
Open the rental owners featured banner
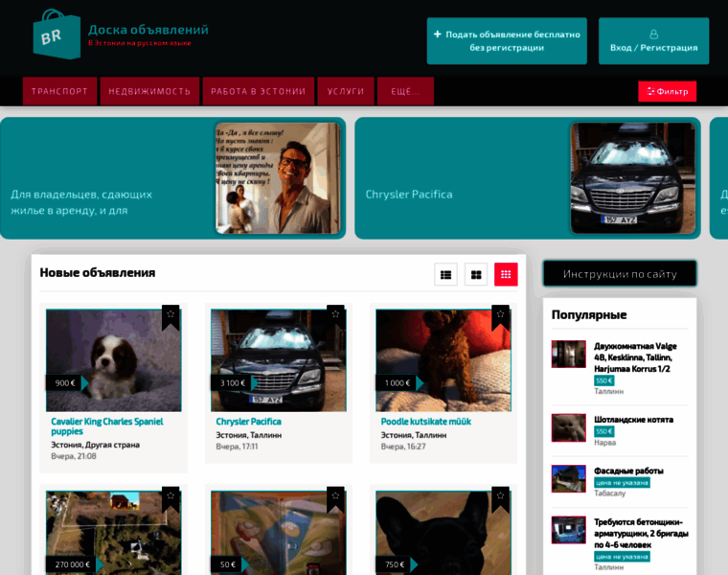click(172, 178)
